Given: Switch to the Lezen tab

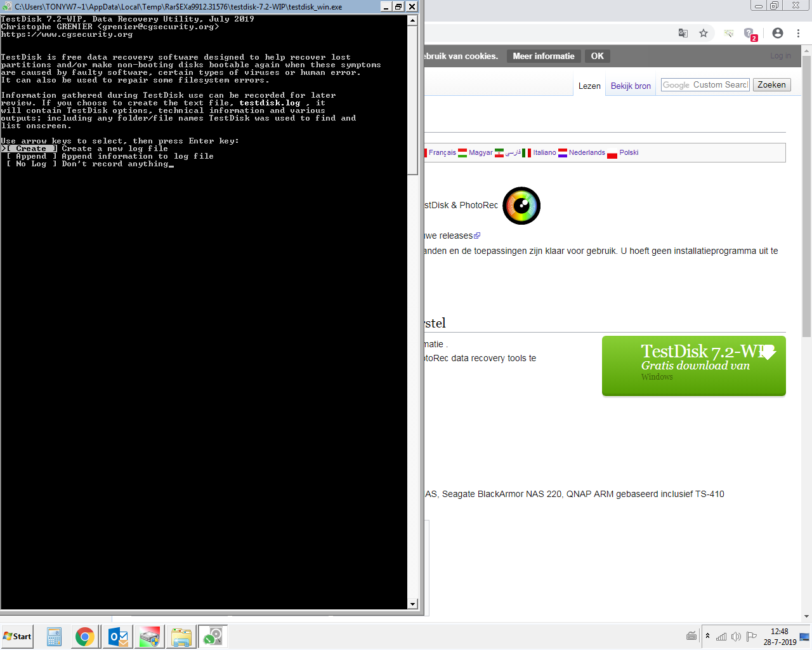Looking at the screenshot, I should [589, 86].
